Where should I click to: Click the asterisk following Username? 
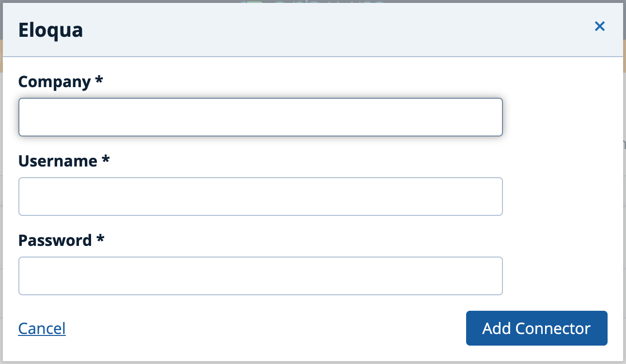[106, 161]
